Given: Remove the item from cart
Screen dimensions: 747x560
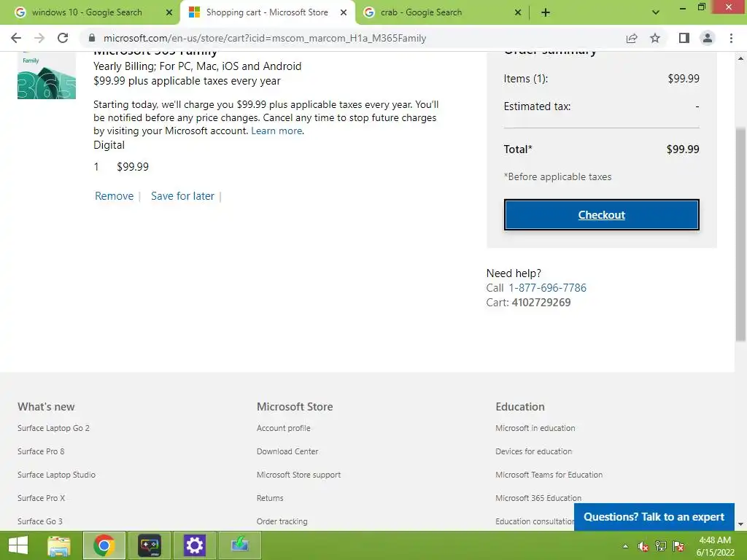Looking at the screenshot, I should point(114,196).
